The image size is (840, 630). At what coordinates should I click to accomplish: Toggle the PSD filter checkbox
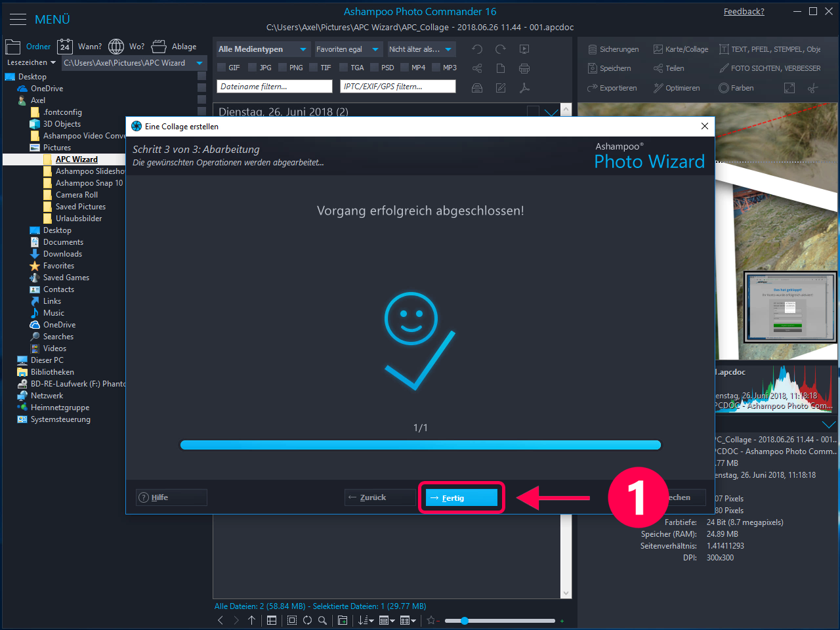(374, 68)
